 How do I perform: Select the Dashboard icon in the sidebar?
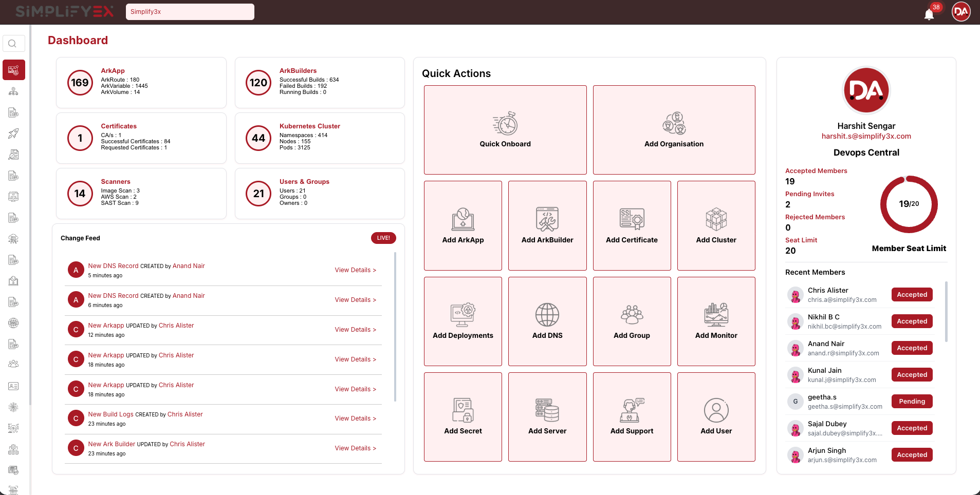tap(13, 69)
